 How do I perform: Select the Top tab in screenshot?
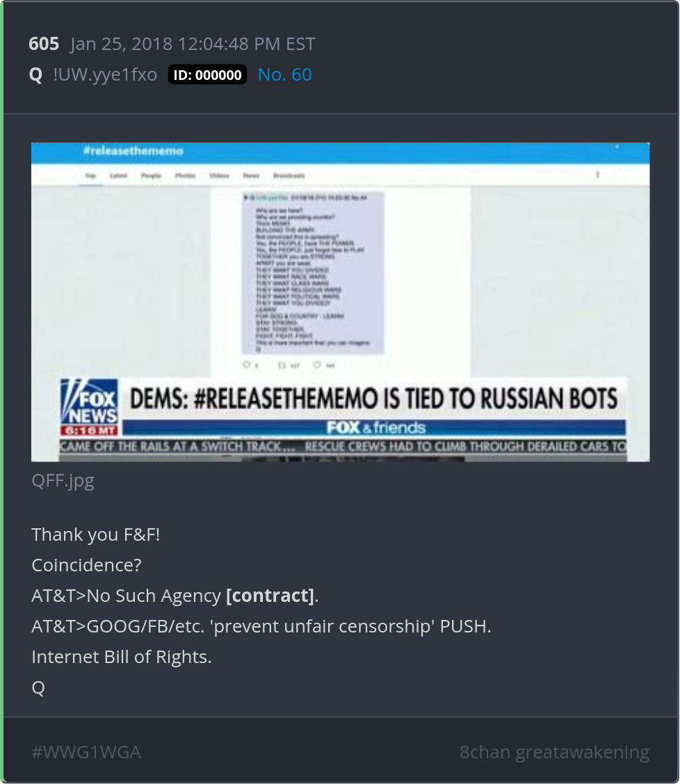coord(90,176)
